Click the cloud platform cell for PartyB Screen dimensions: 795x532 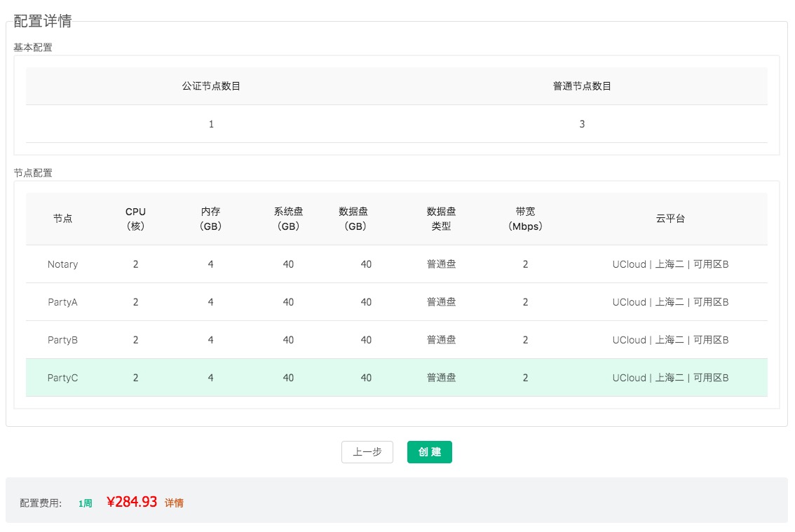pyautogui.click(x=670, y=340)
